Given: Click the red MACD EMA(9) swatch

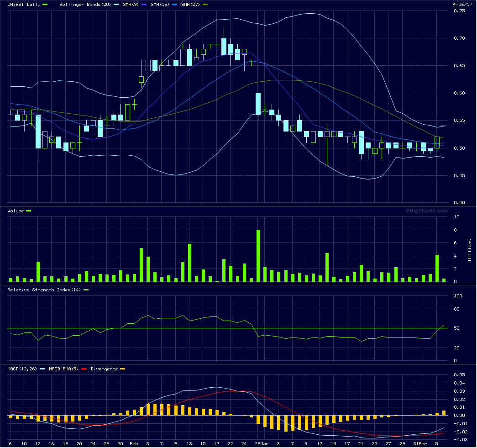Looking at the screenshot, I should click(x=84, y=369).
